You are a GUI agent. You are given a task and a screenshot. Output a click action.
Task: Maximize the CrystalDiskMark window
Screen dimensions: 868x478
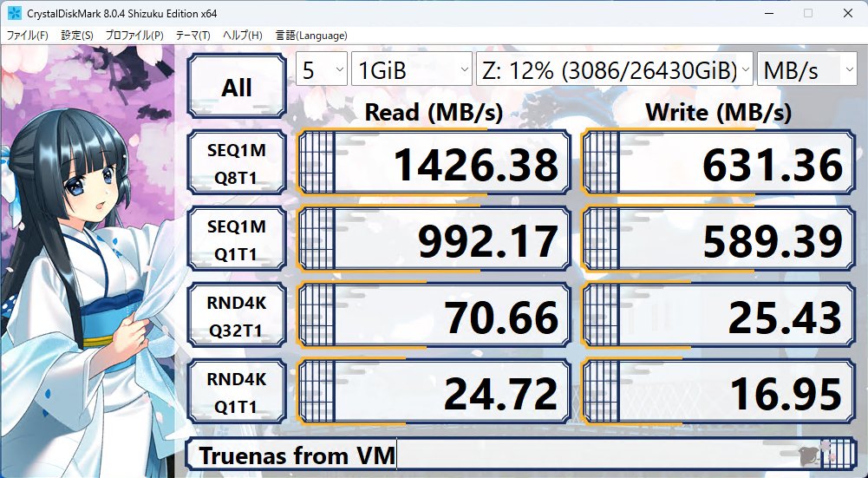[808, 13]
